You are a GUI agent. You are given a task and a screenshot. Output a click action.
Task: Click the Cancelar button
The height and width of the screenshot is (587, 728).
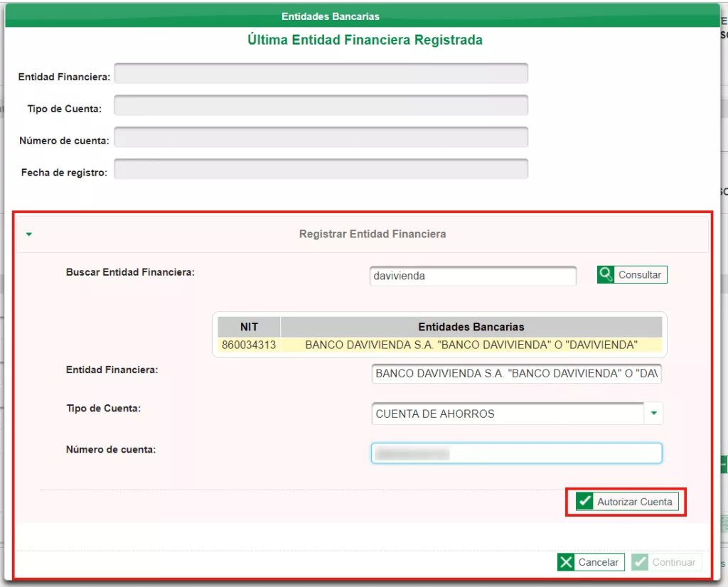pyautogui.click(x=591, y=561)
